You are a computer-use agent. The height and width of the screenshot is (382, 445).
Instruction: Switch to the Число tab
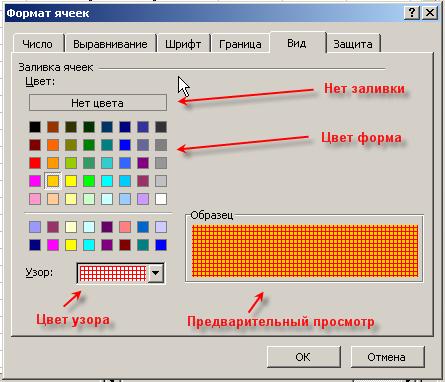(38, 44)
